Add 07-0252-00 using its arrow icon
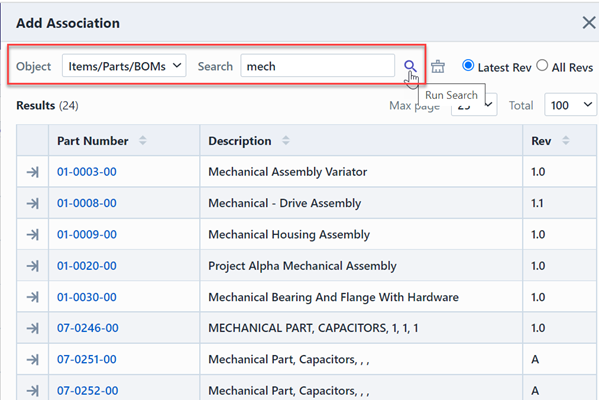 click(33, 391)
